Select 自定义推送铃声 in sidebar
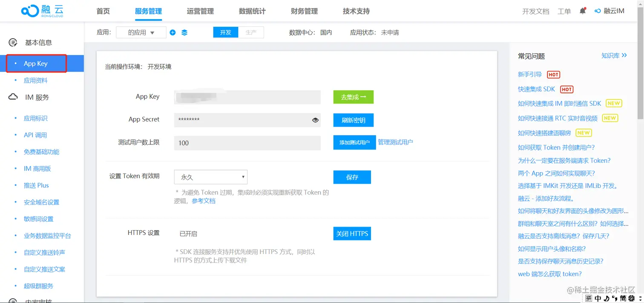This screenshot has height=303, width=644. (x=44, y=253)
